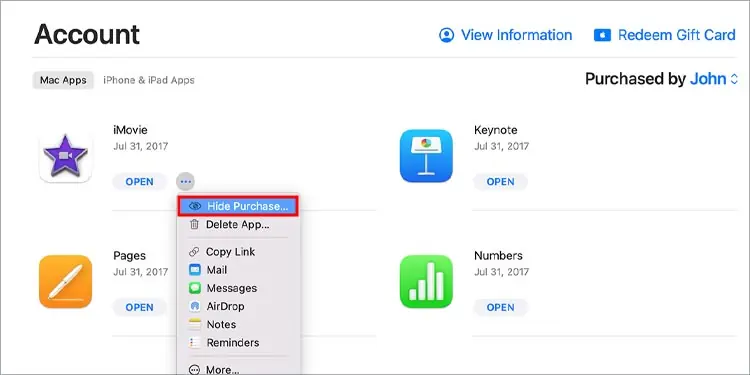Click the Notes icon in share menu
This screenshot has height=375, width=750.
(195, 325)
